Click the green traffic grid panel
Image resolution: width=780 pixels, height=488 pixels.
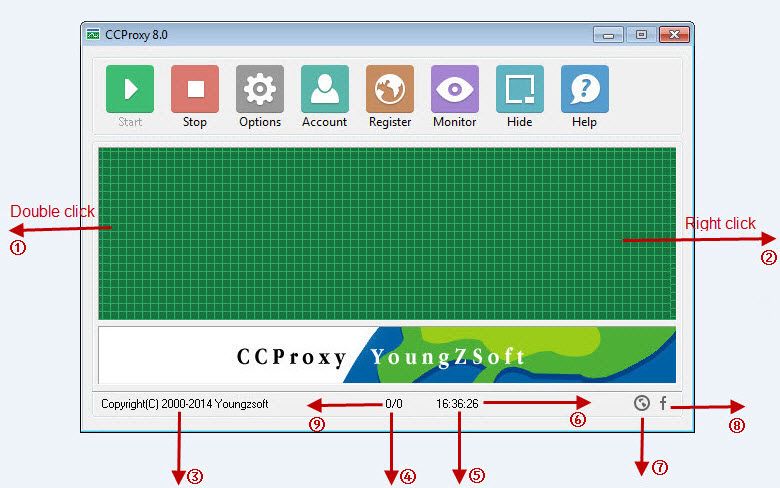click(x=387, y=233)
